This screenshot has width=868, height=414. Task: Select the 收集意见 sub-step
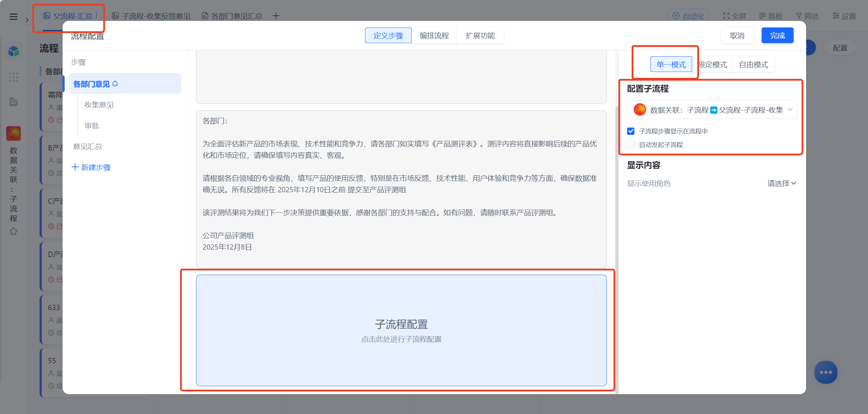pyautogui.click(x=99, y=105)
